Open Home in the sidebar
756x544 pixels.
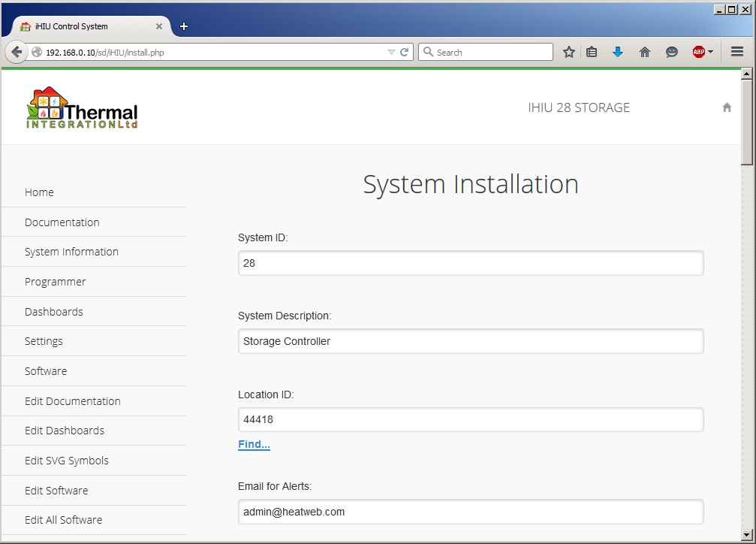[x=39, y=192]
